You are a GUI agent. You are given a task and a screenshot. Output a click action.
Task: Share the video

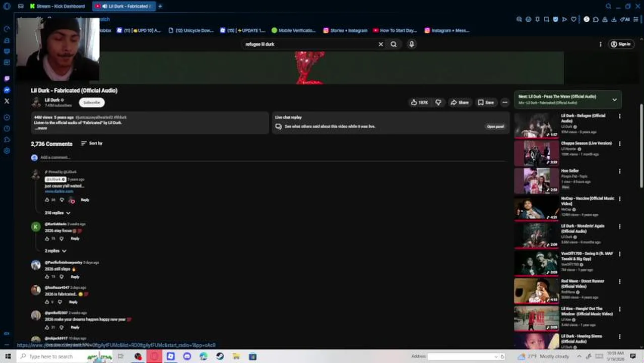(460, 102)
